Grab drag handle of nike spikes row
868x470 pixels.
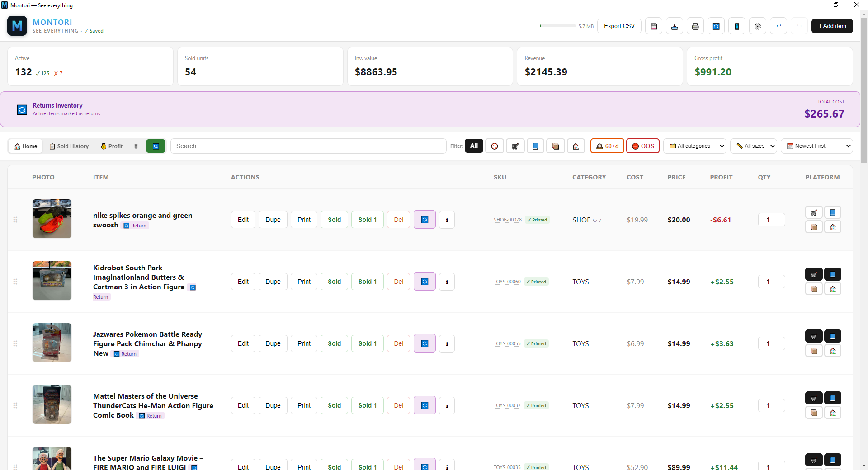click(x=15, y=220)
